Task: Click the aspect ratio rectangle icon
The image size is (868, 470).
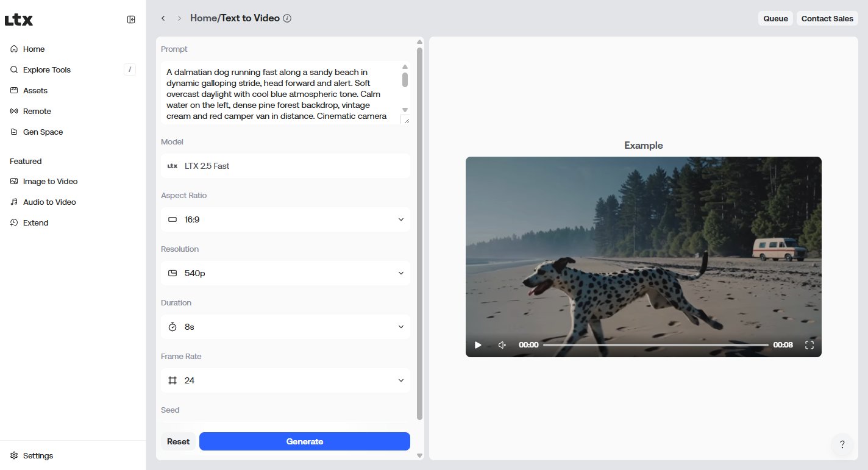Action: [173, 219]
